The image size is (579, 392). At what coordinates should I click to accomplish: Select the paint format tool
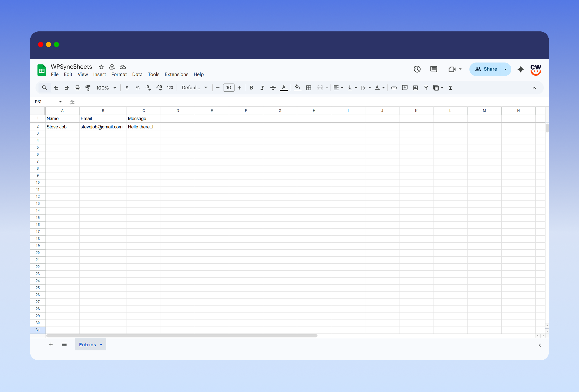[x=88, y=88]
